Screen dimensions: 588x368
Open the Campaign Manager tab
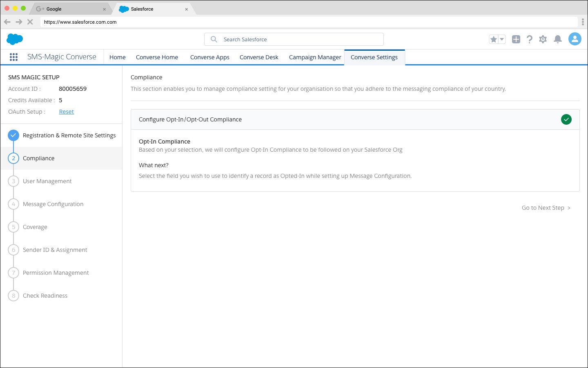[315, 57]
